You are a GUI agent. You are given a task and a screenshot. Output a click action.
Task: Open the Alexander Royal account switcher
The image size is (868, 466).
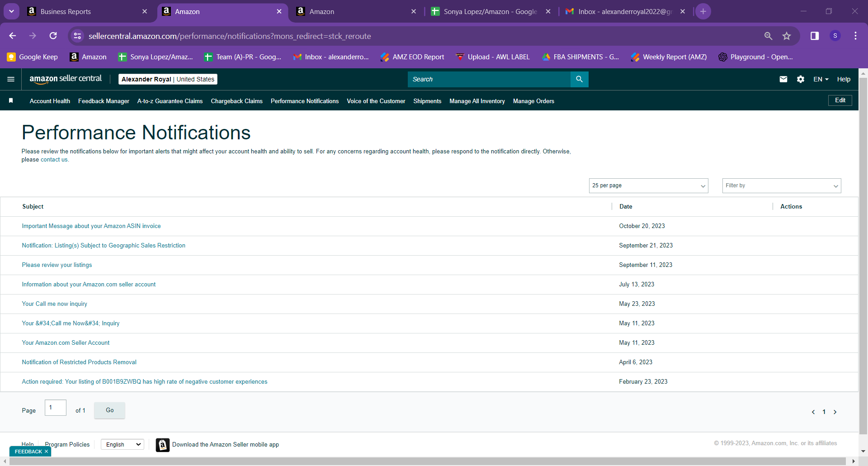(x=168, y=79)
